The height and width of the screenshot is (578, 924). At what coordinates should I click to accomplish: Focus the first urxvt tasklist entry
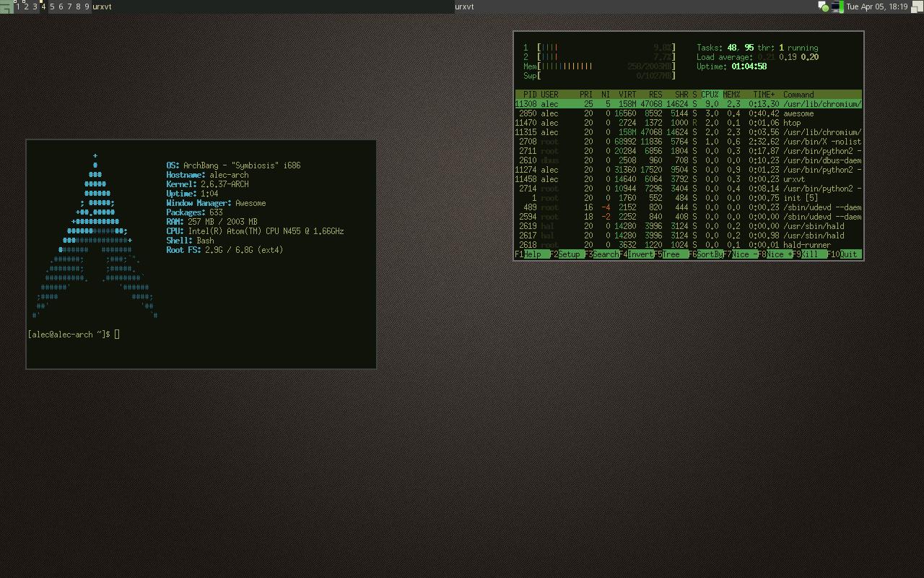[x=273, y=7]
